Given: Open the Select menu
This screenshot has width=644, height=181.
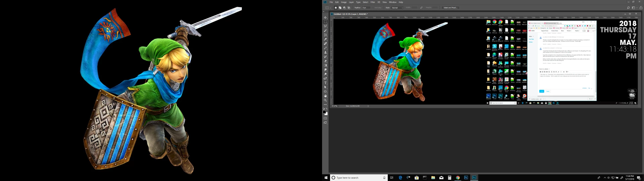Looking at the screenshot, I should [365, 2].
